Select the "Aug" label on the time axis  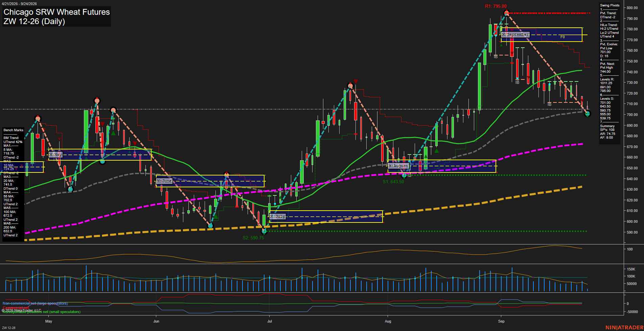coord(388,321)
